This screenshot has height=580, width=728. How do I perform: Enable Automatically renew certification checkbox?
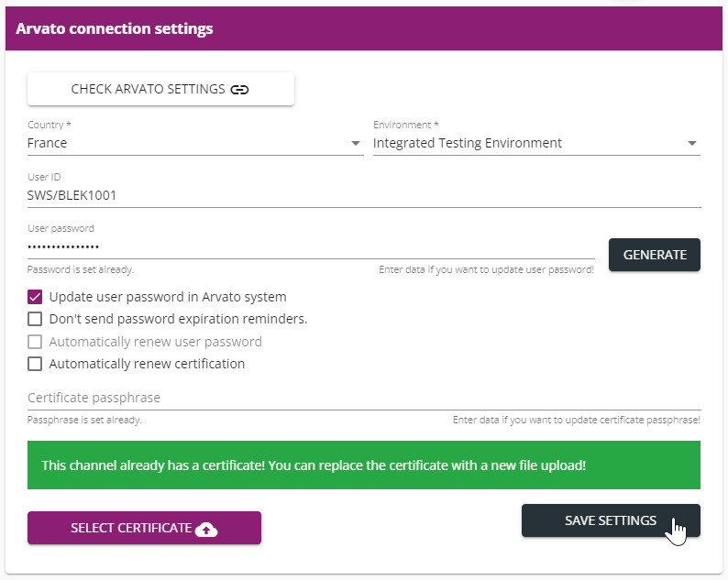coord(35,364)
